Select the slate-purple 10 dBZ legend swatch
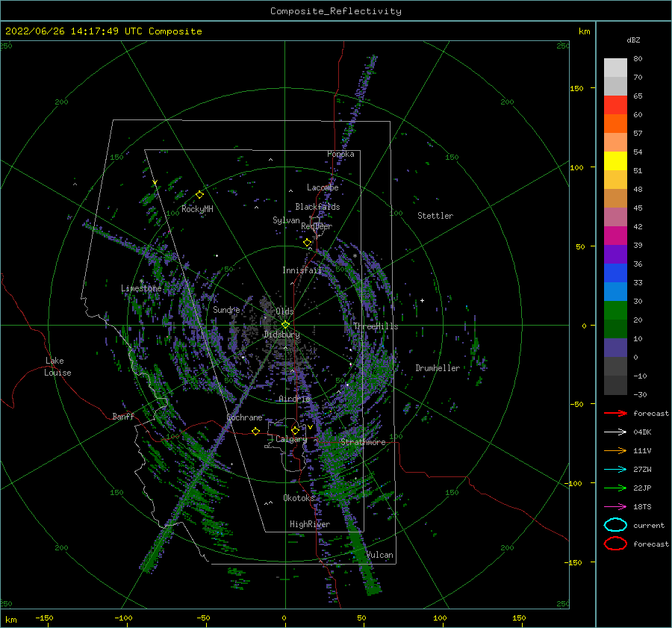The image size is (672, 628). coord(615,347)
